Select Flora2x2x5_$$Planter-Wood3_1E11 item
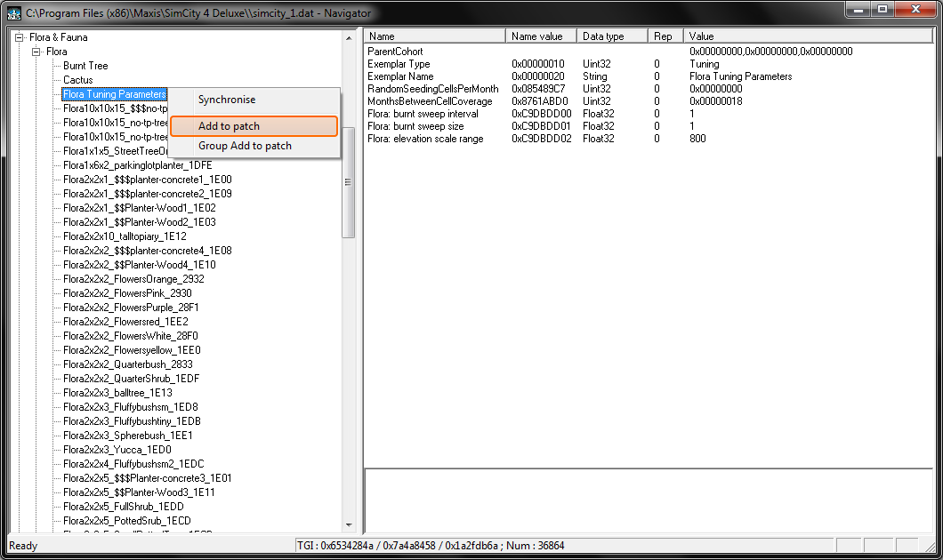Screen dimensions: 943x560 [139, 492]
